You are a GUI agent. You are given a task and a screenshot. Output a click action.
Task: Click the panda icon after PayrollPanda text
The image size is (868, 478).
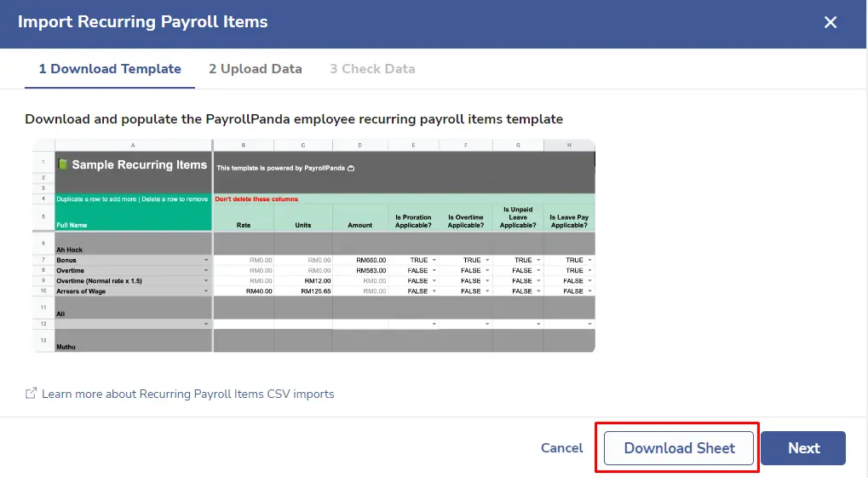[351, 168]
